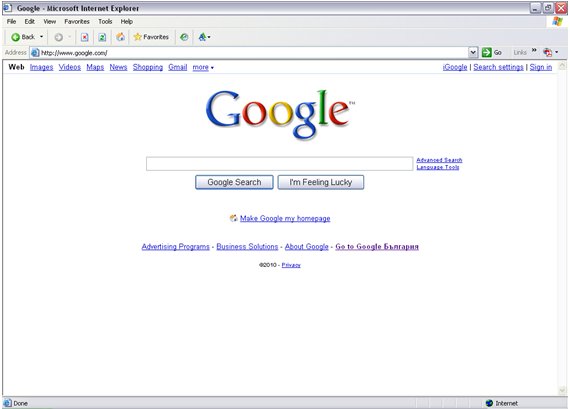This screenshot has width=570, height=409.
Task: Click the I'm Feeling Lucky button
Action: click(x=321, y=182)
